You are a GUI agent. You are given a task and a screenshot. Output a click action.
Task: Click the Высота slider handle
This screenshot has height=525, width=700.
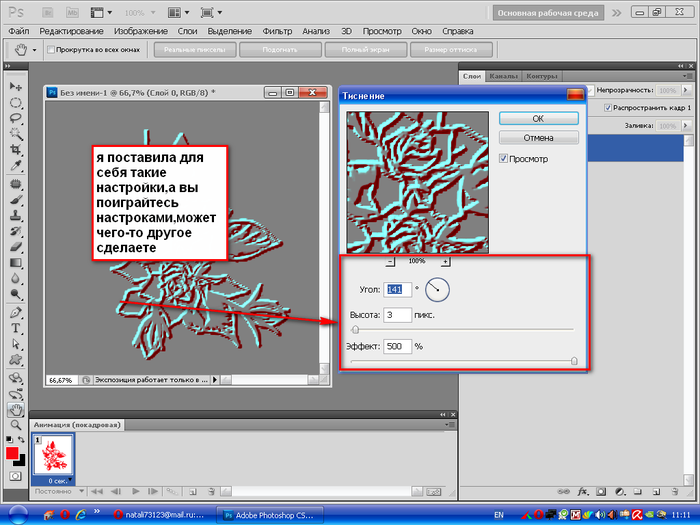[355, 330]
